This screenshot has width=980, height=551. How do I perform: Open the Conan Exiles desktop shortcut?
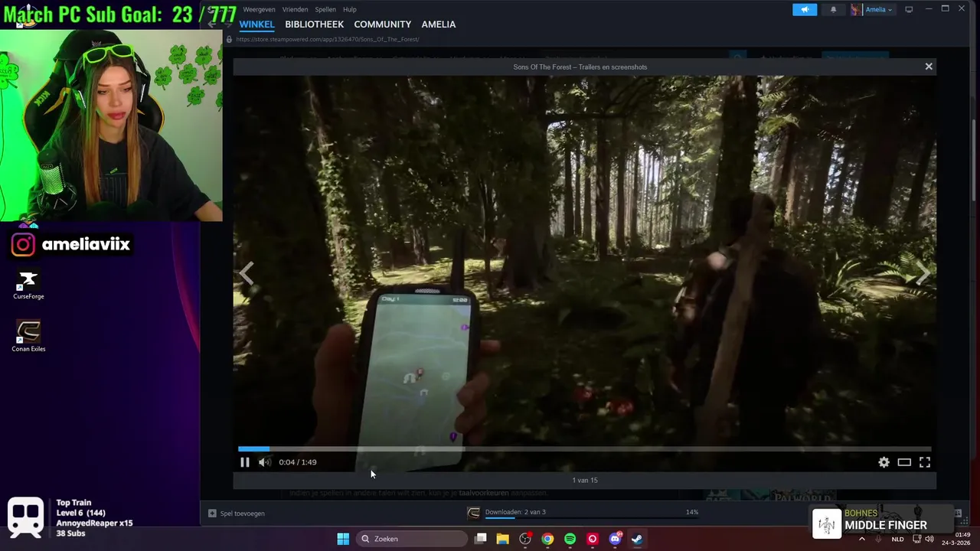[28, 336]
